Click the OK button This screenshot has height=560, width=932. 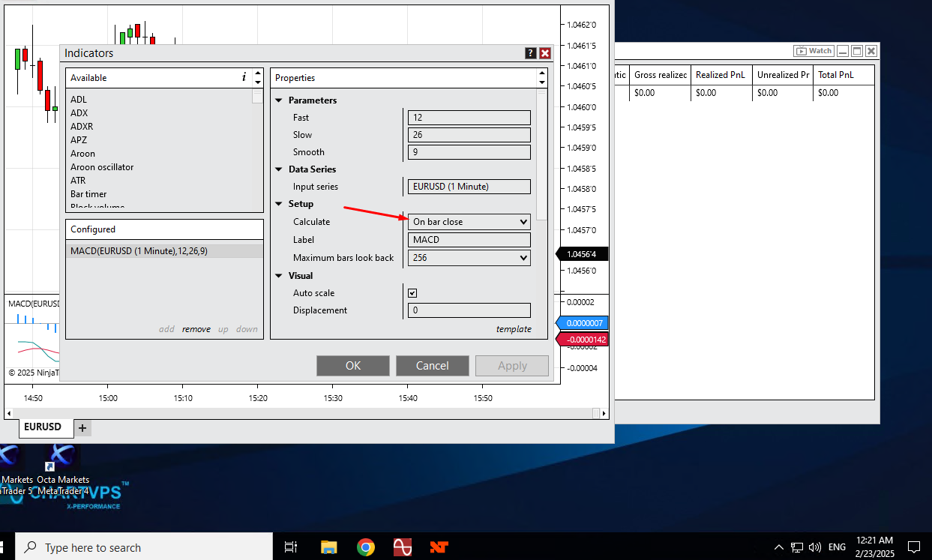353,366
